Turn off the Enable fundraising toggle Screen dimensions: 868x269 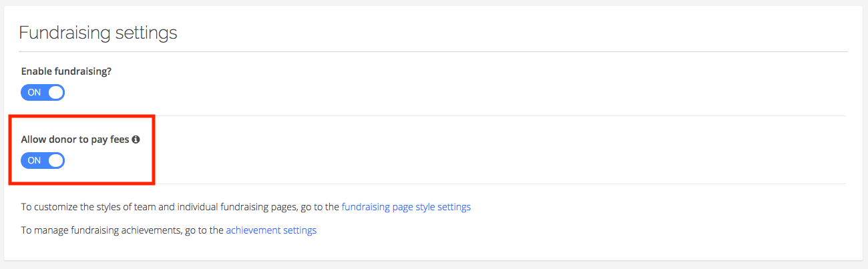click(43, 92)
